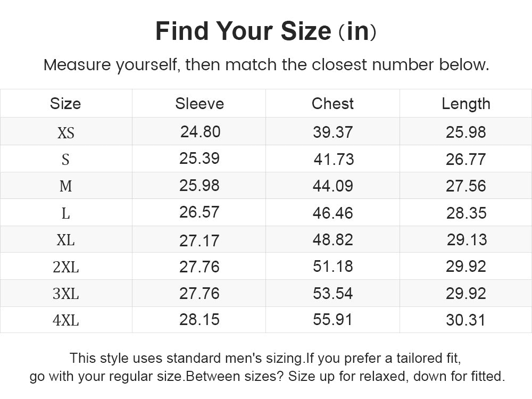This screenshot has height=399, width=532.
Task: Click the L length value 28.35
Action: (466, 213)
